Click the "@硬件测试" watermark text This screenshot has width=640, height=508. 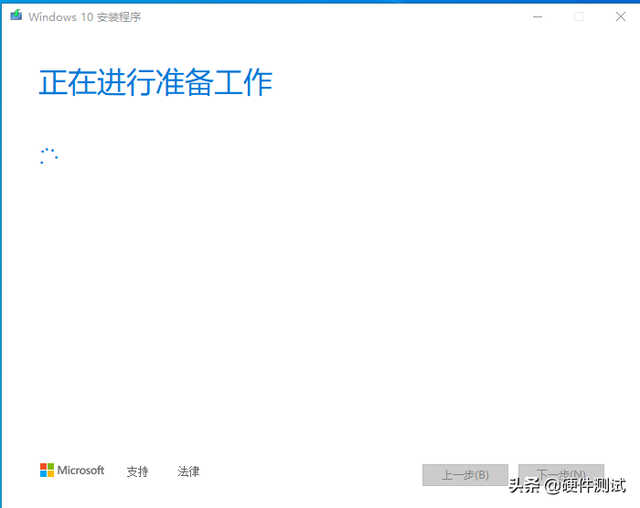click(585, 486)
